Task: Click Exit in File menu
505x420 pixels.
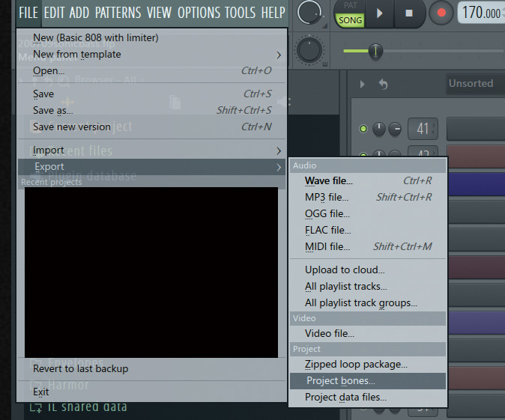Action: (x=151, y=392)
